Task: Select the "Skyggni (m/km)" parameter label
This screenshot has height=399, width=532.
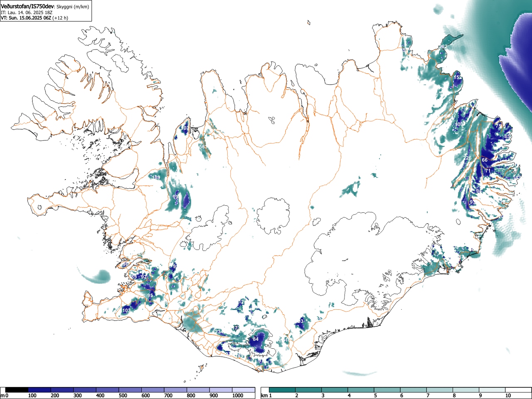Action: click(x=73, y=7)
